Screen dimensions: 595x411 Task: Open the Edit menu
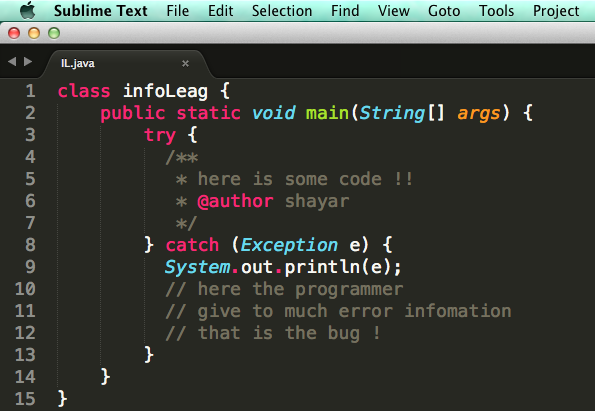pyautogui.click(x=220, y=11)
